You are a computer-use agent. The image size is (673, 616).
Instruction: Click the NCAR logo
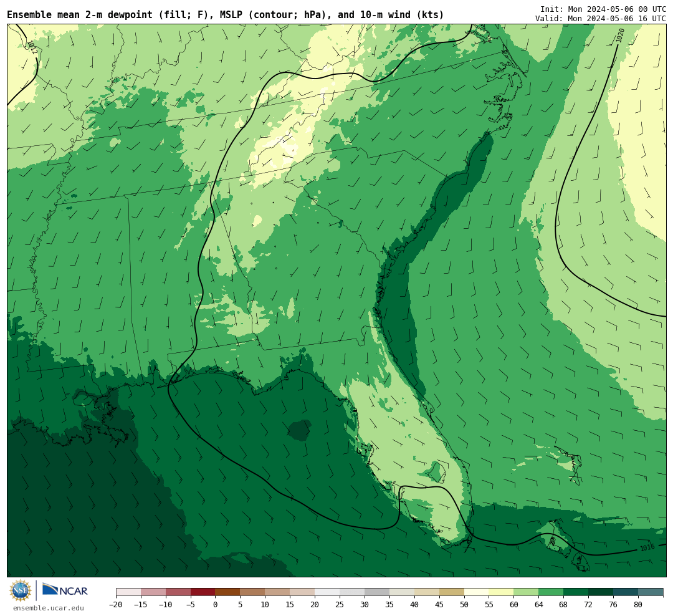[x=65, y=589]
